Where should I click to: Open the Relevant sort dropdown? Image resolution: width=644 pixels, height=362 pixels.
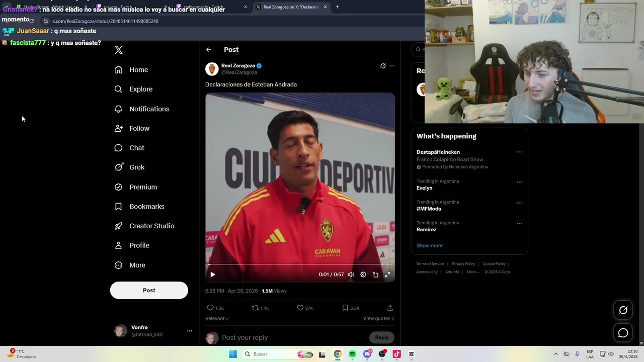click(x=217, y=318)
